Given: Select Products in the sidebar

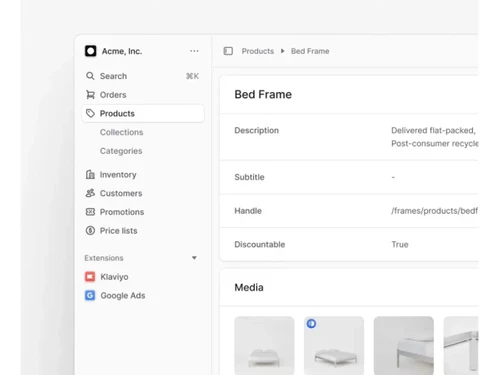Looking at the screenshot, I should [143, 113].
